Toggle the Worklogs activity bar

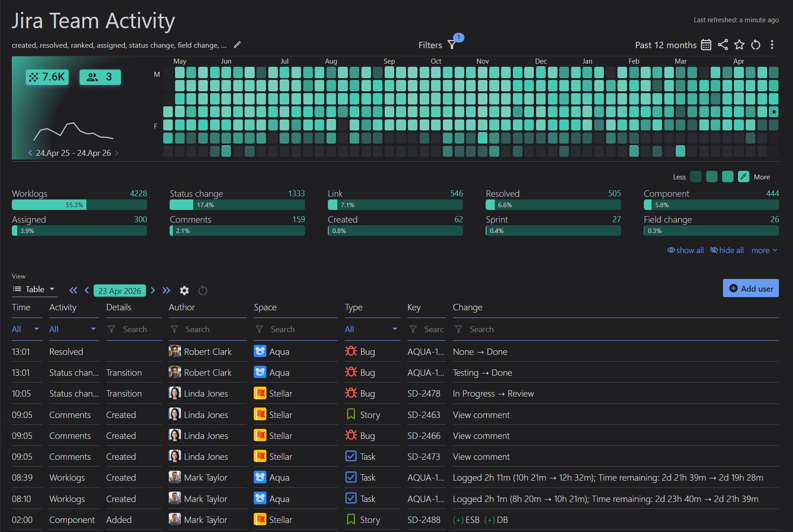point(79,204)
